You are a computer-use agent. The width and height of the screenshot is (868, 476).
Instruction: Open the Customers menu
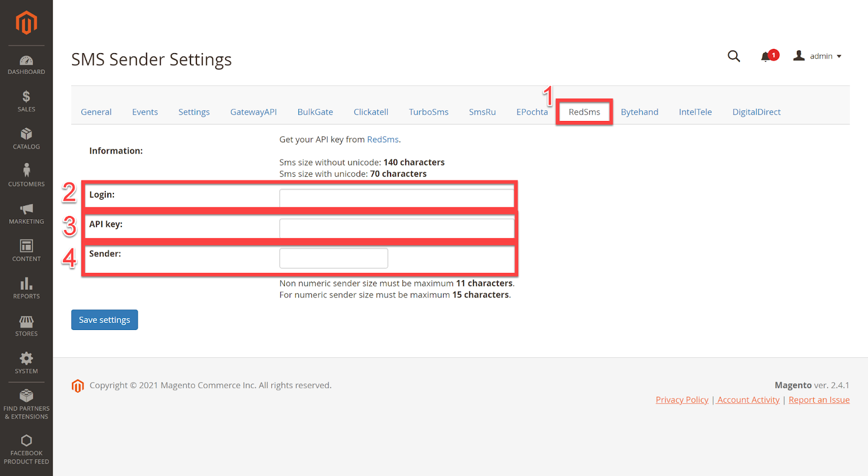pos(26,176)
